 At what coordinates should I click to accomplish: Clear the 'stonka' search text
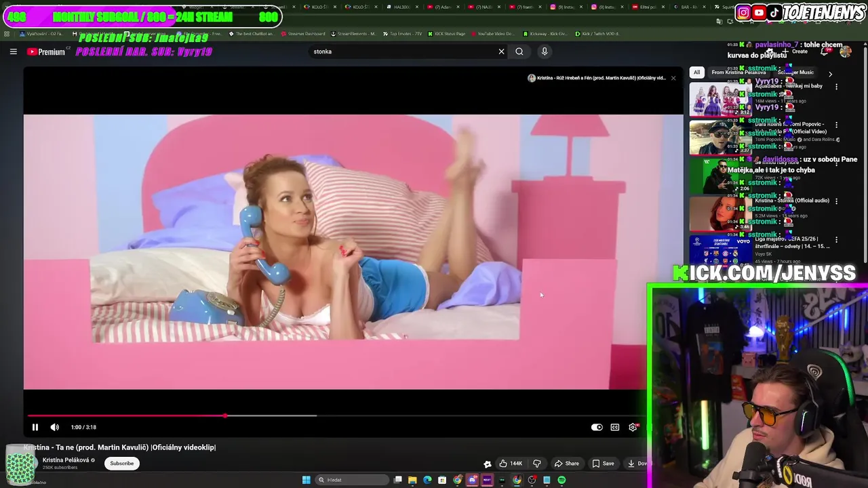(x=502, y=52)
